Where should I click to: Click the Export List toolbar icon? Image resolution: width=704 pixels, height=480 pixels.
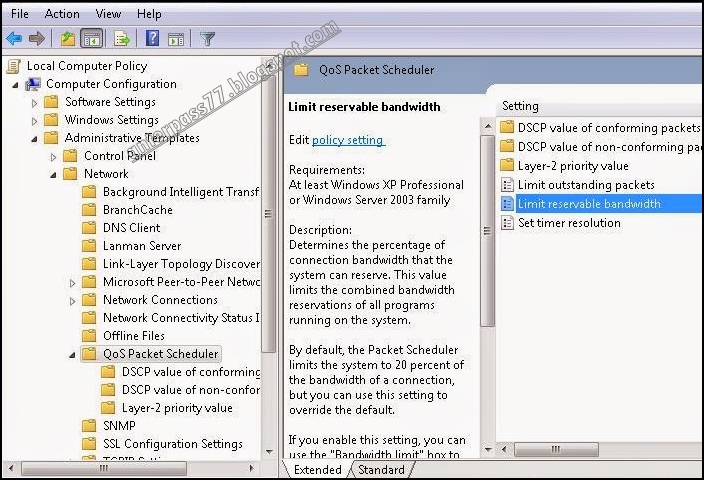tap(122, 39)
